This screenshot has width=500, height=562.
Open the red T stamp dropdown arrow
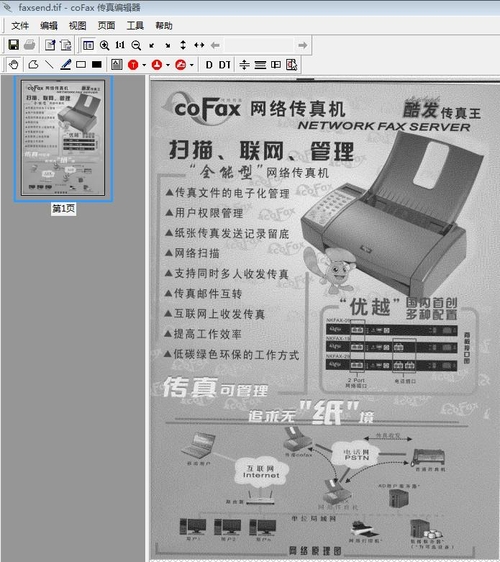tap(144, 65)
